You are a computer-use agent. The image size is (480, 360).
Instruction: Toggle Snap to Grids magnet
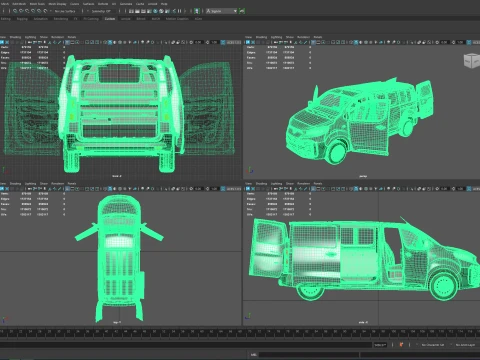15,11
